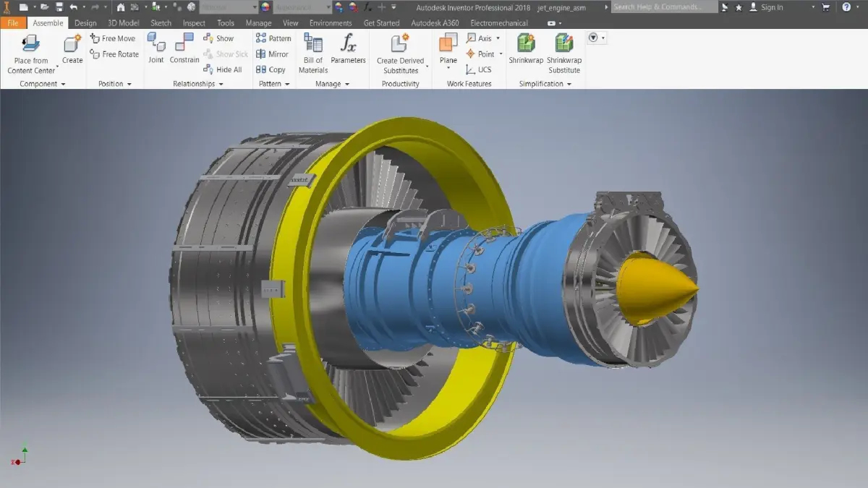Open the Point dropdown arrow
The image size is (868, 488).
click(501, 54)
